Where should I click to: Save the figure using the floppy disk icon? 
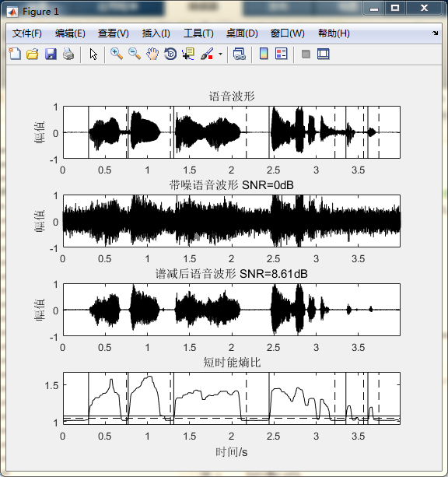pyautogui.click(x=51, y=54)
